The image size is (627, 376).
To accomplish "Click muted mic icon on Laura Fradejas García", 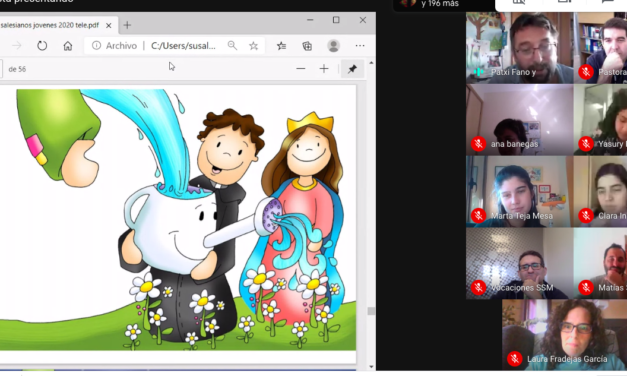I will (515, 359).
